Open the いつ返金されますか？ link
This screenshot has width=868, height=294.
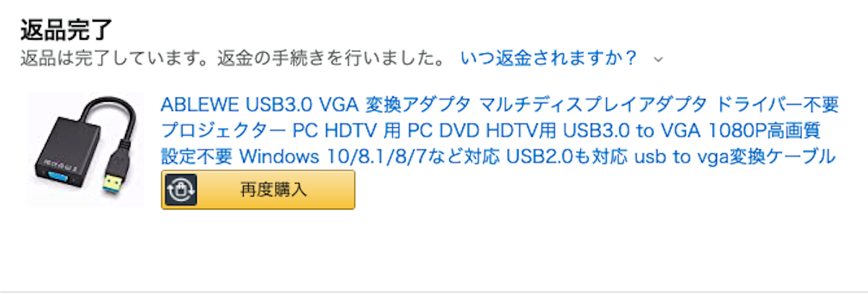pos(549,58)
